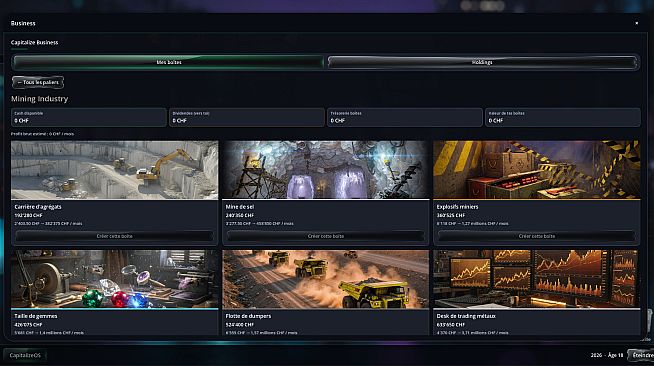Open the Carrière d'agrégats quarry image
The height and width of the screenshot is (366, 654).
coord(114,170)
